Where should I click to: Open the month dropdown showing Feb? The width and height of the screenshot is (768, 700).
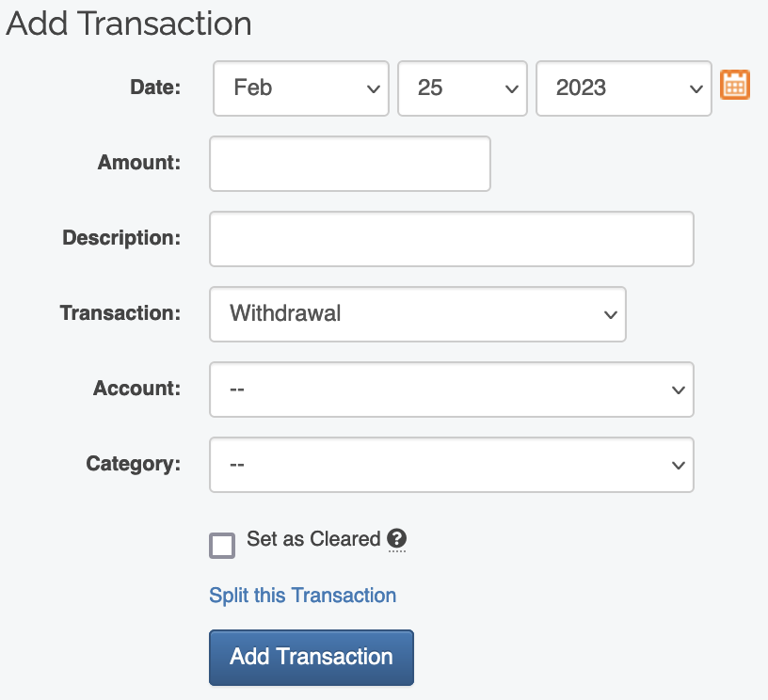click(x=301, y=88)
